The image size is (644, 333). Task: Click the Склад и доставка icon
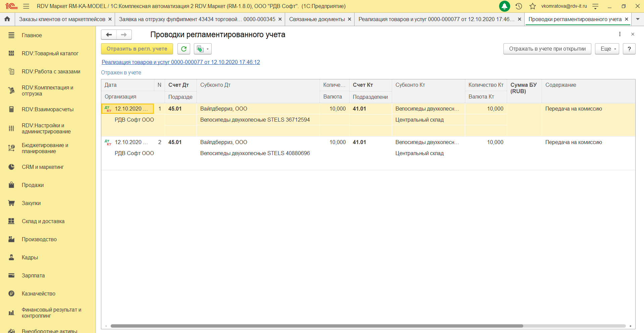click(11, 221)
